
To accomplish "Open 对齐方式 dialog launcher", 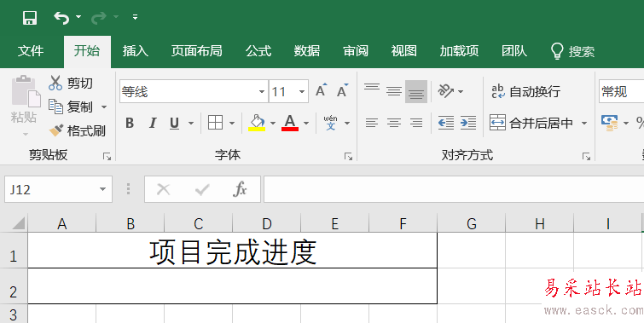I will click(586, 156).
